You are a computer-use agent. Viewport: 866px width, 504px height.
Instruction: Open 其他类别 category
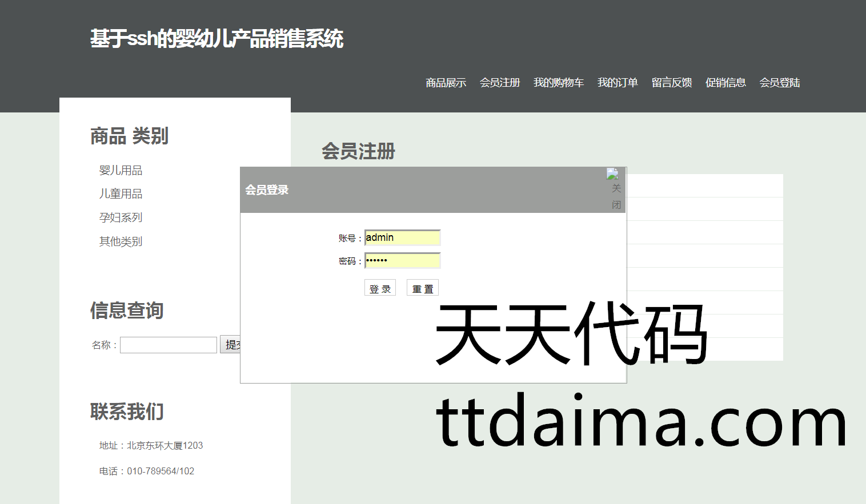[121, 241]
